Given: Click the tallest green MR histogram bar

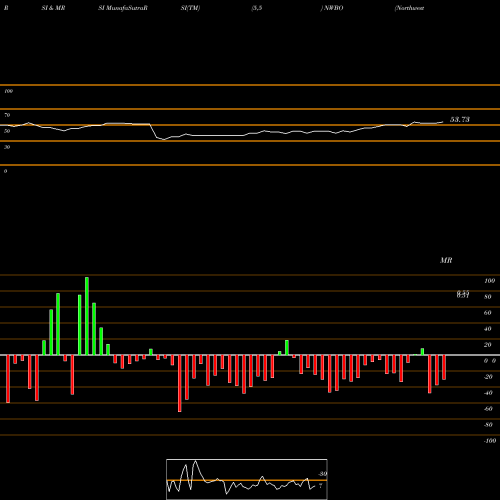Looking at the screenshot, I should tap(87, 316).
